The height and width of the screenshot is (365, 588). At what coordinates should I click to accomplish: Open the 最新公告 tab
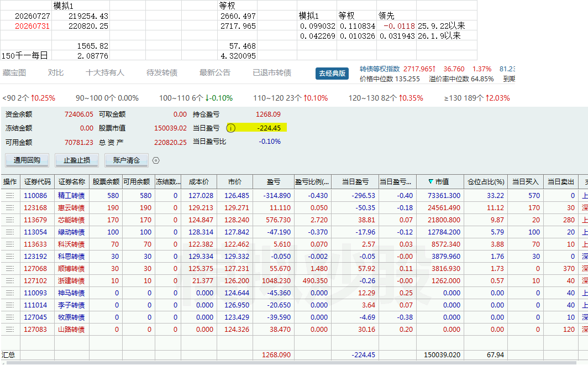(215, 72)
